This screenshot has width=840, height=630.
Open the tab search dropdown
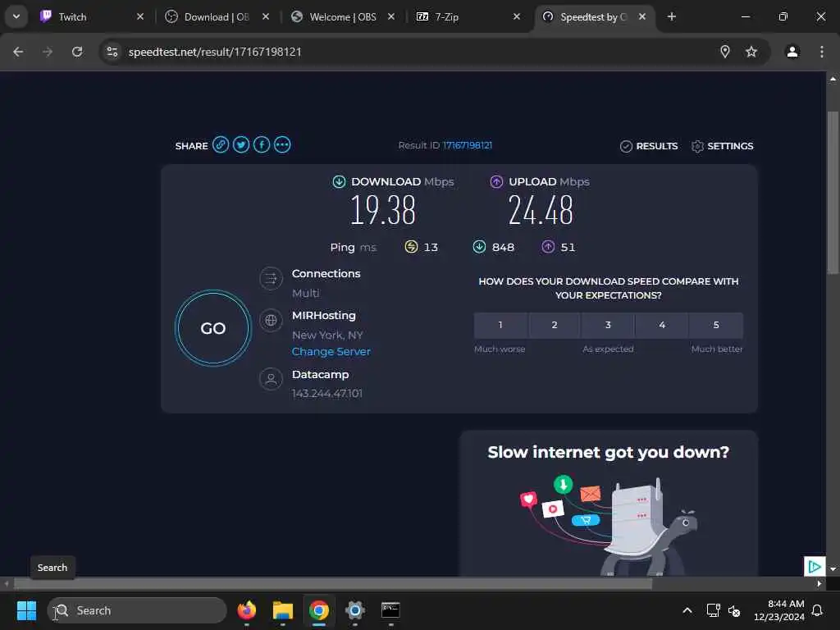click(x=16, y=16)
